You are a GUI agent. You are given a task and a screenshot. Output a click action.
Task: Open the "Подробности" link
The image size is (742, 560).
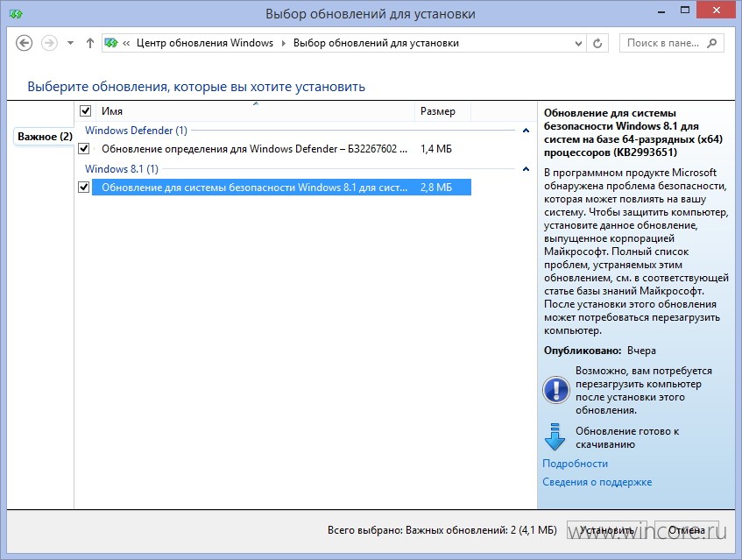pos(575,464)
